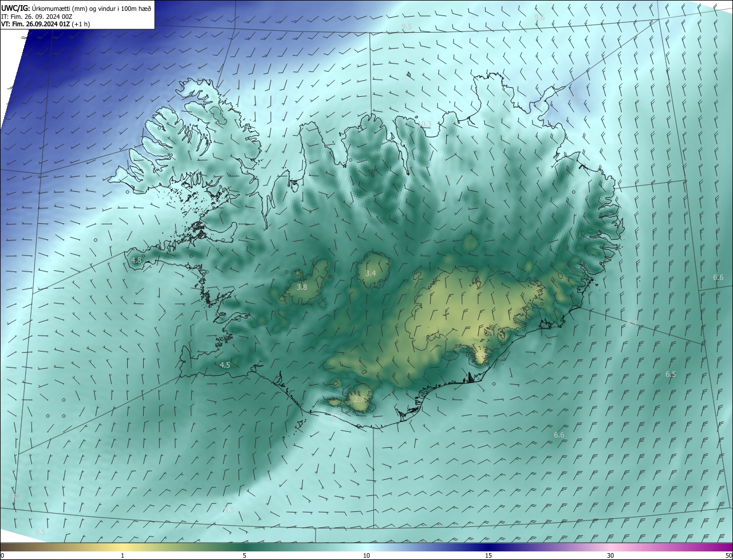Click the '3.8' value label on the map
Image resolution: width=733 pixels, height=560 pixels.
(302, 287)
